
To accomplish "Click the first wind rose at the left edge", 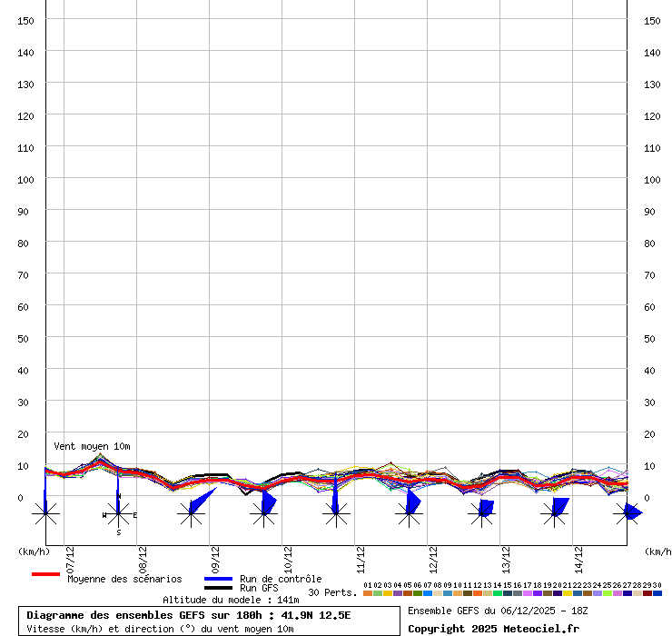I will click(x=45, y=514).
